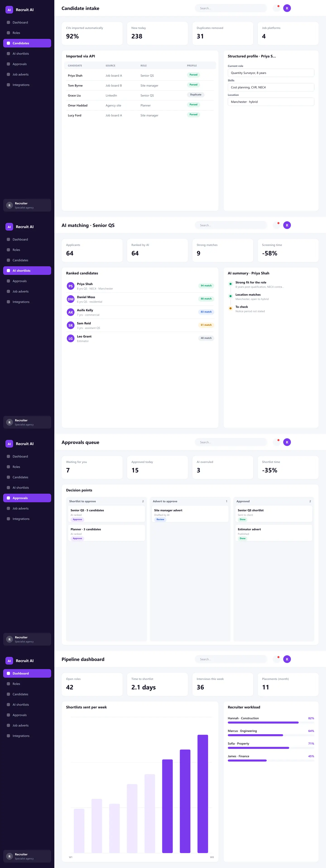Image resolution: width=326 pixels, height=868 pixels.
Task: Open R account avatar in Pipeline dashboard header
Action: 287,659
